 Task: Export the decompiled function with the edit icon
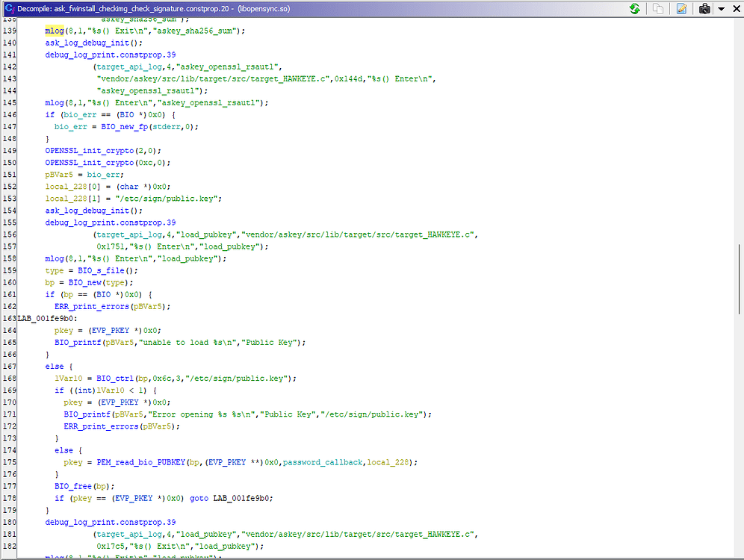tap(681, 9)
